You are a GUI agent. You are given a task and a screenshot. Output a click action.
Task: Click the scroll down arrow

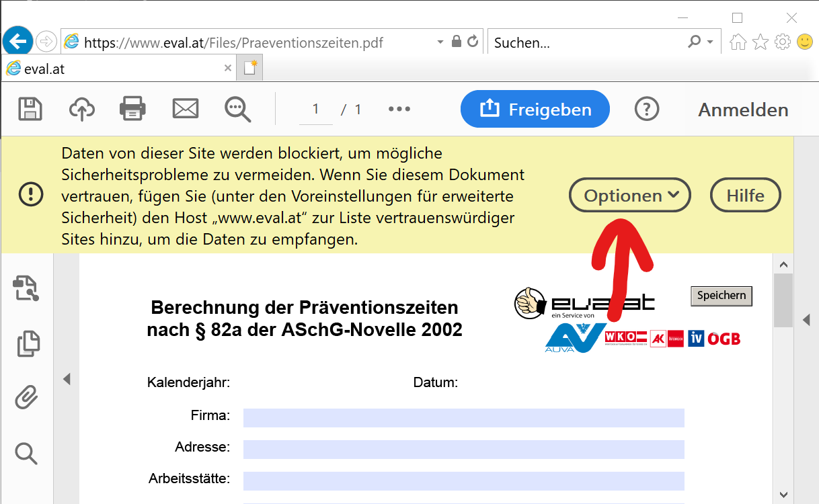point(783,495)
